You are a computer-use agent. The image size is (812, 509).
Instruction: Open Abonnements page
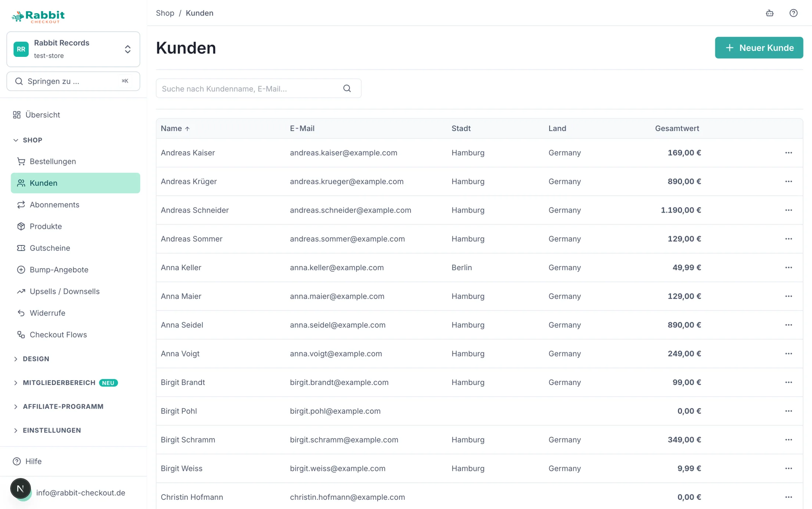pos(75,205)
